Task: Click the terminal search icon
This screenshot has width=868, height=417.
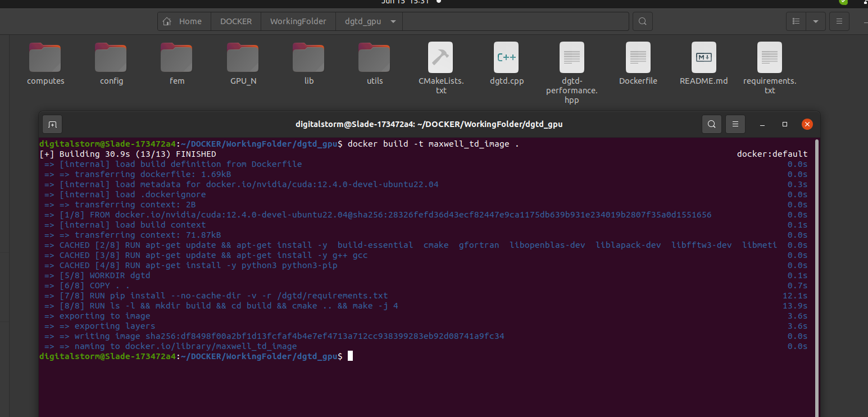Action: 712,124
